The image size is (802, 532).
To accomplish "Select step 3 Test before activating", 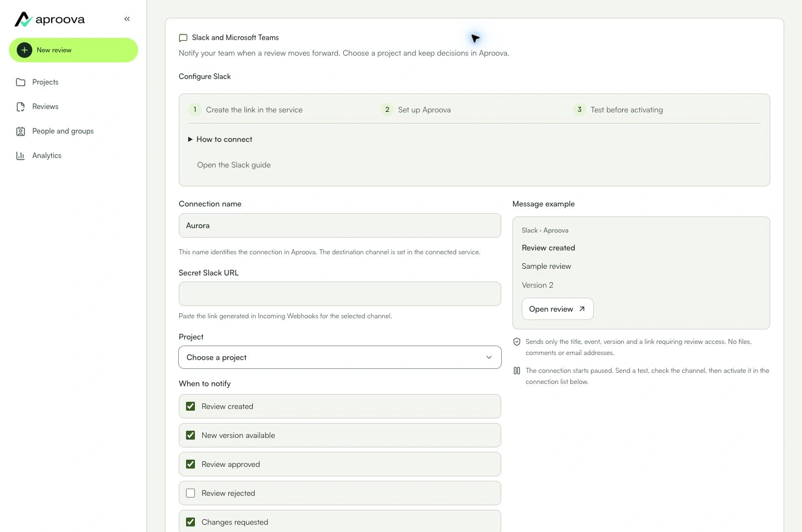I will point(618,110).
